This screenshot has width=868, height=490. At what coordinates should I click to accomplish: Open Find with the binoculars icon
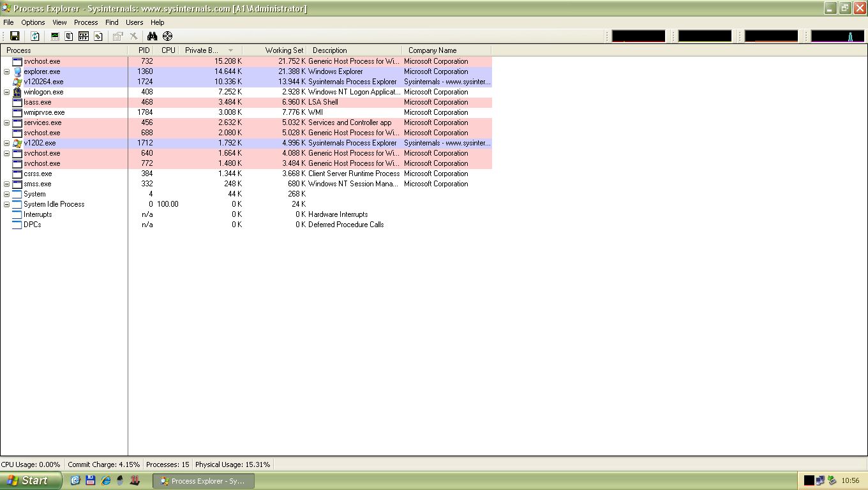pyautogui.click(x=152, y=36)
